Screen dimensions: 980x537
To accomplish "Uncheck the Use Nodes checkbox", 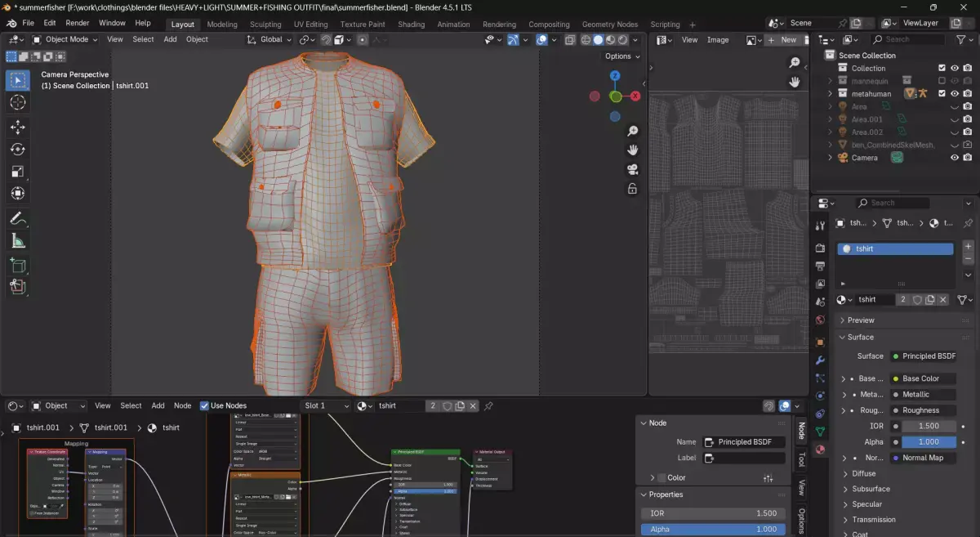I will (x=204, y=405).
